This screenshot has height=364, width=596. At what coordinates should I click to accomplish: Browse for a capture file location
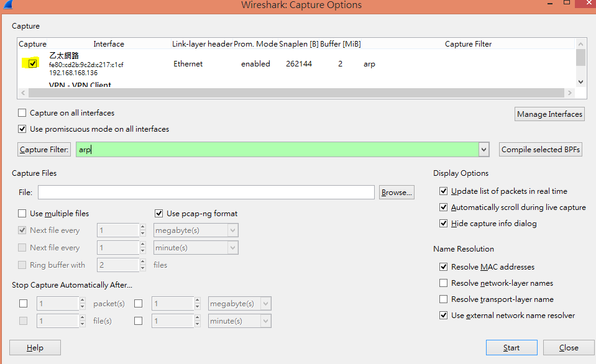coord(396,192)
